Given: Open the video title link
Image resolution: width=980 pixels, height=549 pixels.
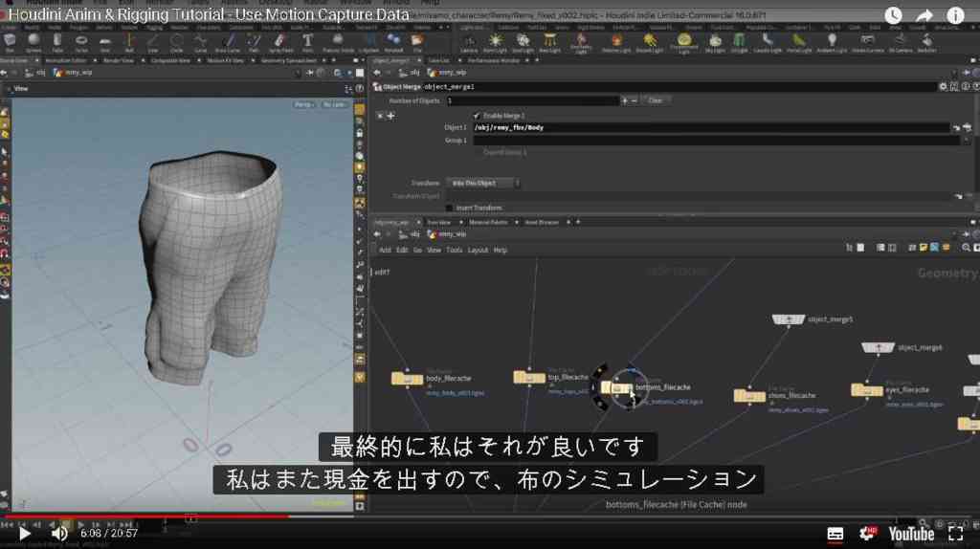Looking at the screenshot, I should [209, 14].
